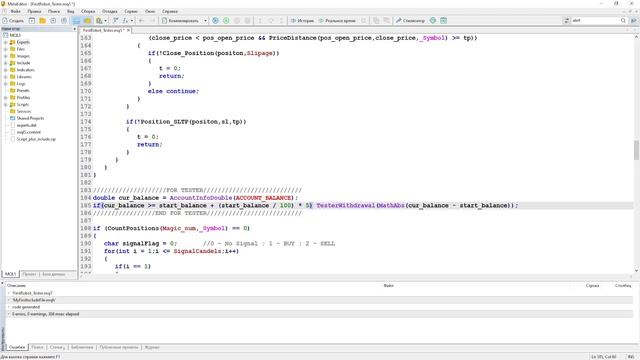Click the editor vertical scrollbar thumb
640x360 pixels.
point(636,150)
